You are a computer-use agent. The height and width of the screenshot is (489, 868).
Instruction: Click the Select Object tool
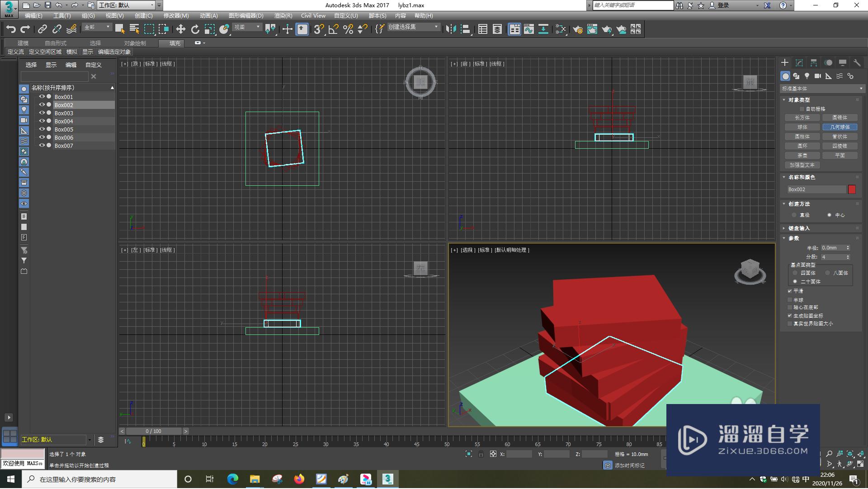[119, 29]
